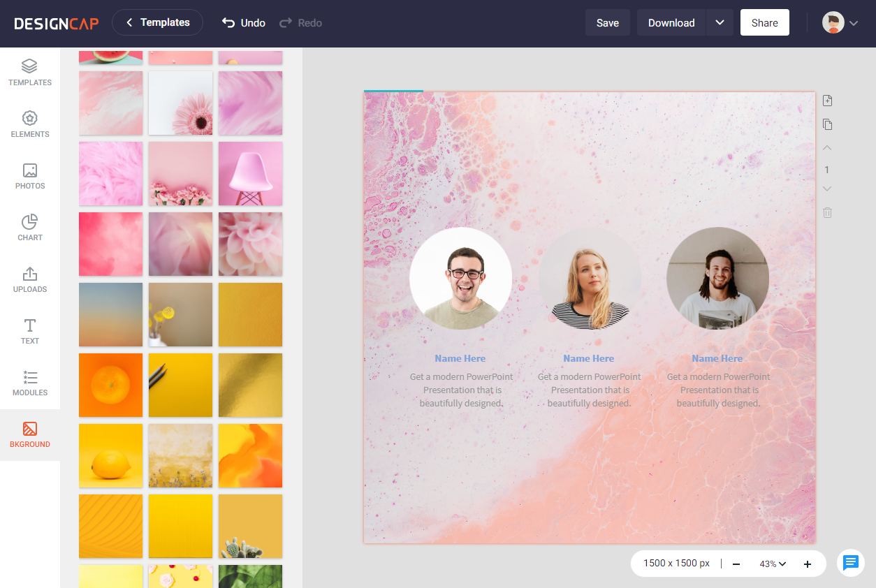
Task: Select pink fur texture background
Action: tap(111, 174)
